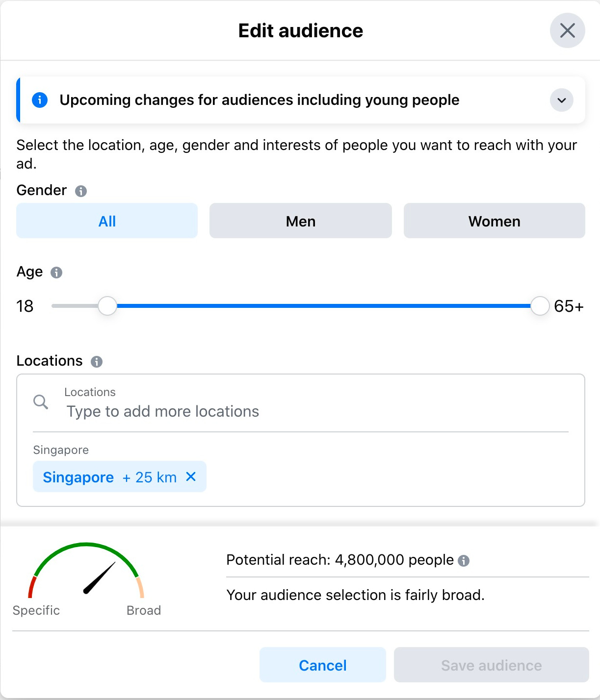The image size is (600, 700).
Task: Click the audience size gauge needle
Action: pyautogui.click(x=100, y=577)
